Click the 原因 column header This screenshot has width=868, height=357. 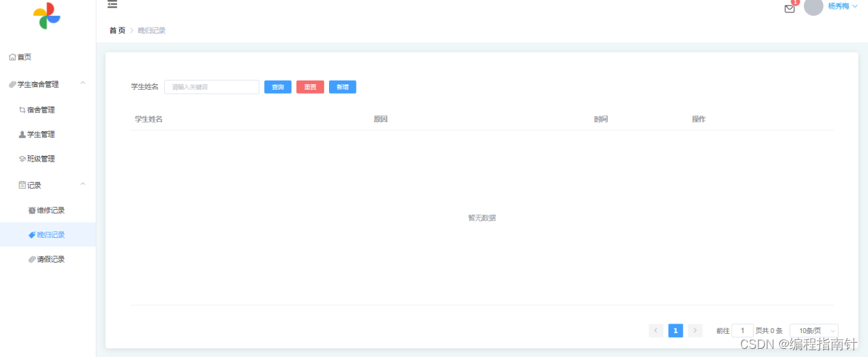[380, 119]
